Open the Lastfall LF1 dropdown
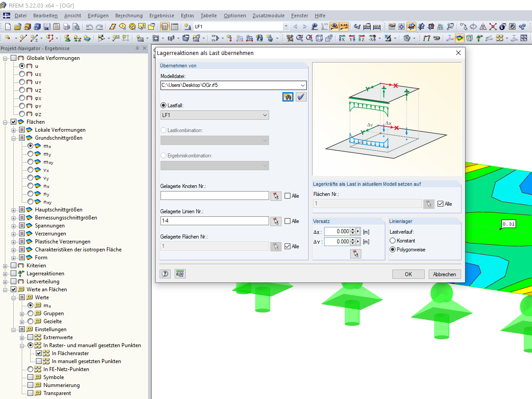 [x=265, y=115]
